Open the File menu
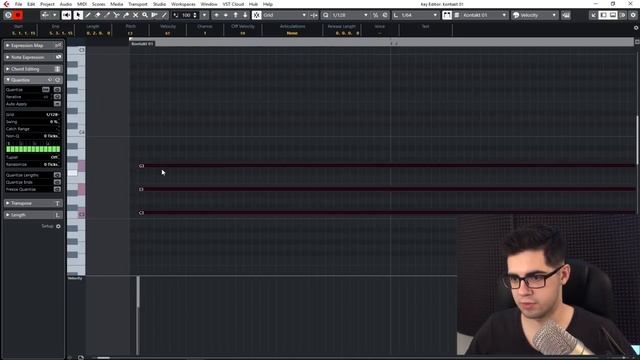The width and height of the screenshot is (640, 360). (18, 4)
